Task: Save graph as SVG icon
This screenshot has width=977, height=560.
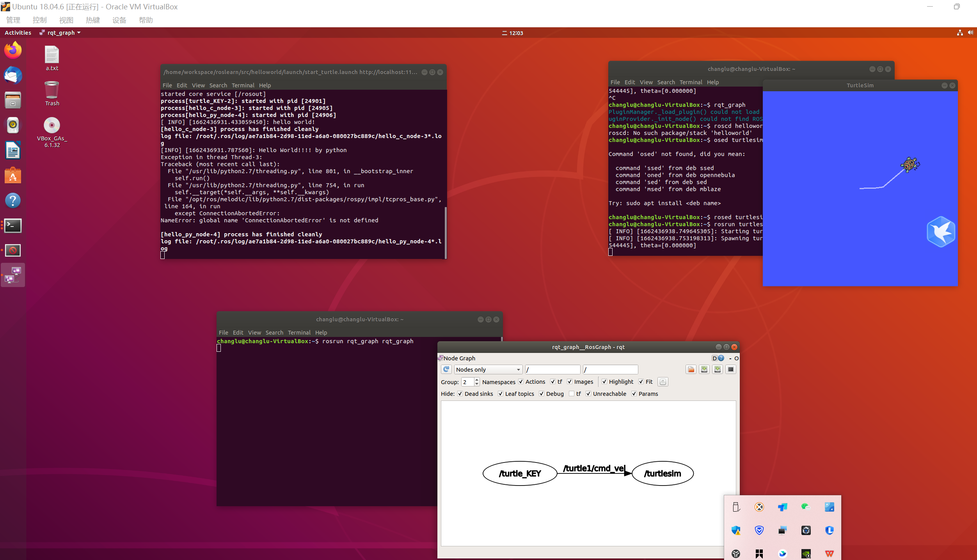Action: coord(718,369)
